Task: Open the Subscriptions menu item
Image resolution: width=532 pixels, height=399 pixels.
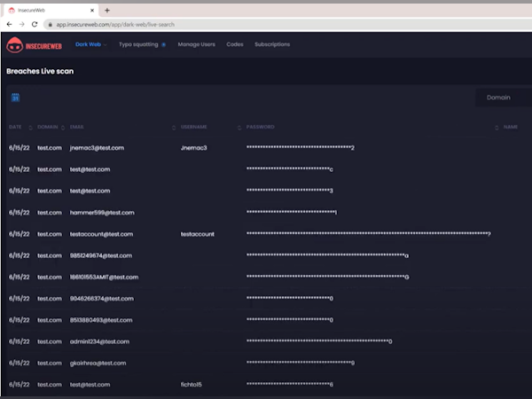Action: click(272, 44)
